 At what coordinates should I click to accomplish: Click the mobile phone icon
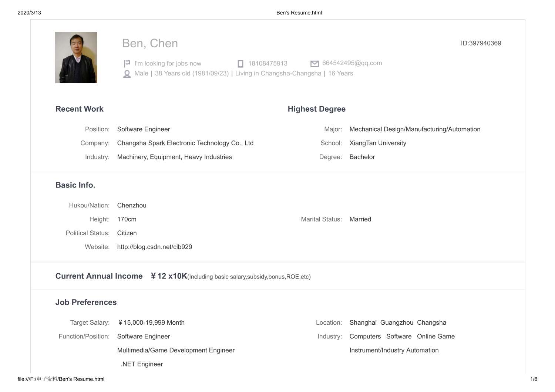tap(240, 63)
